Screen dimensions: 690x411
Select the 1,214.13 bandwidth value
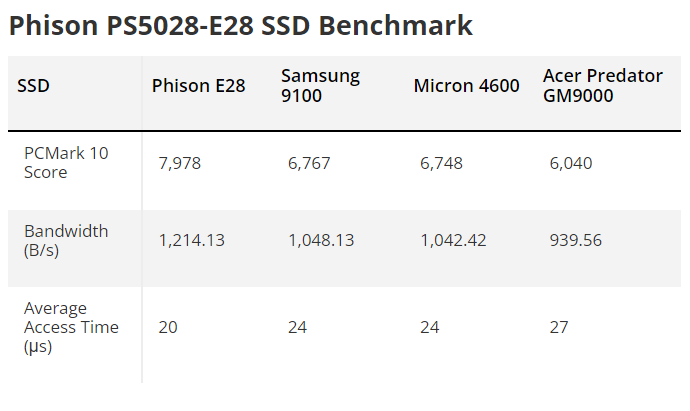(192, 240)
